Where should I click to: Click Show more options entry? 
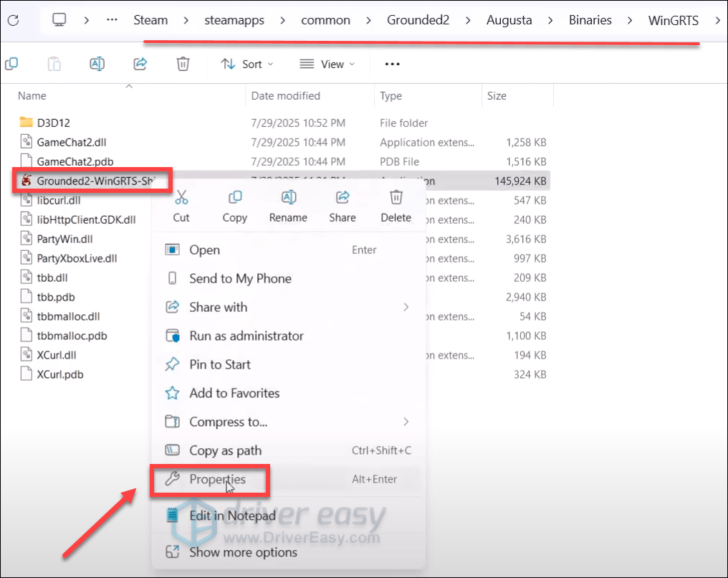(242, 552)
